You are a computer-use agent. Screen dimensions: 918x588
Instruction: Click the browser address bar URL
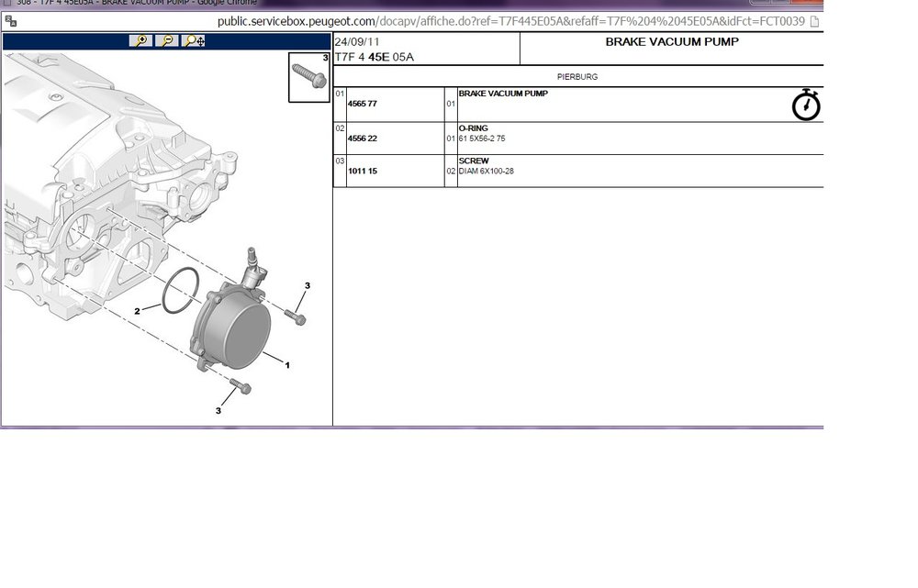point(511,22)
